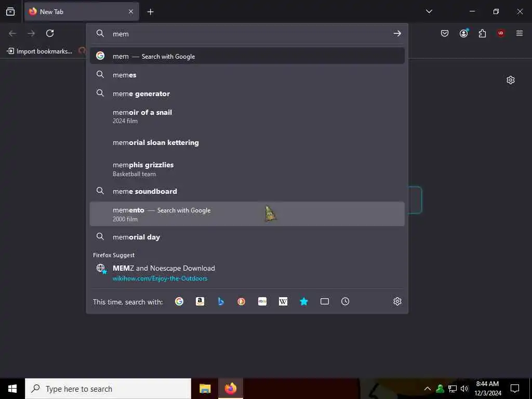Open search settings gear in suggestion panel
532x399 pixels.
(x=397, y=301)
